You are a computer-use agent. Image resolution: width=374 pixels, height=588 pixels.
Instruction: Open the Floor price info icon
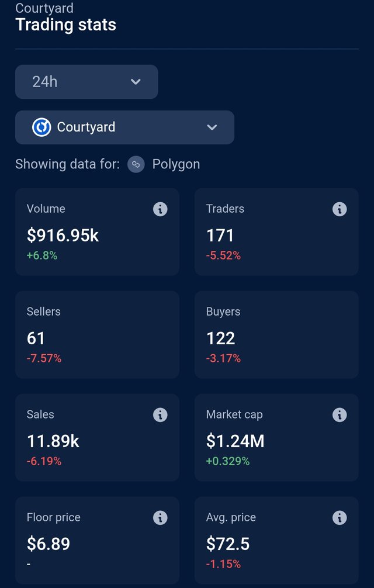tap(160, 518)
